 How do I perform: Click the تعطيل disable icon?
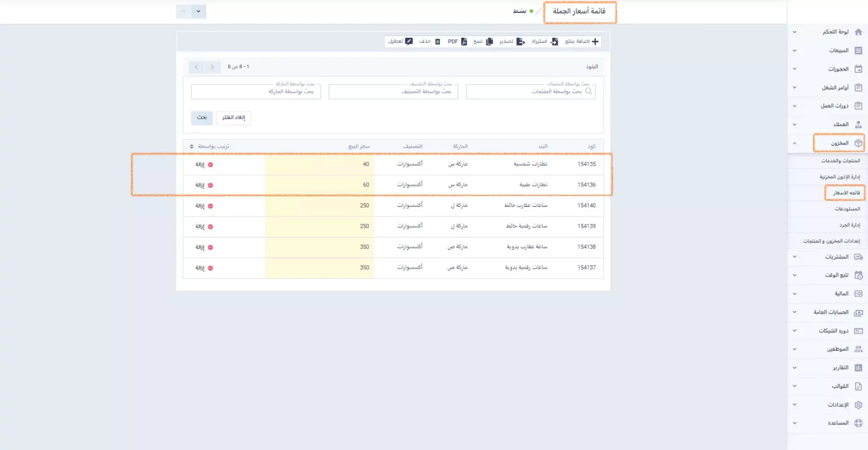(x=409, y=41)
